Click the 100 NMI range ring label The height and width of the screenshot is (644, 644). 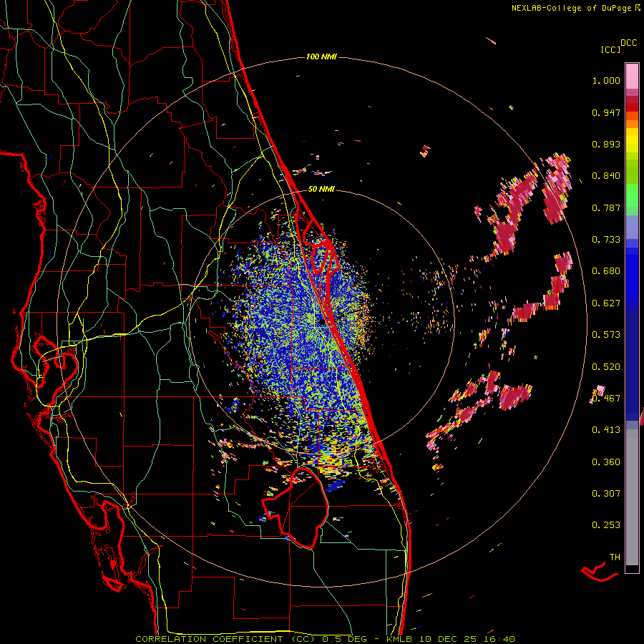pyautogui.click(x=321, y=57)
